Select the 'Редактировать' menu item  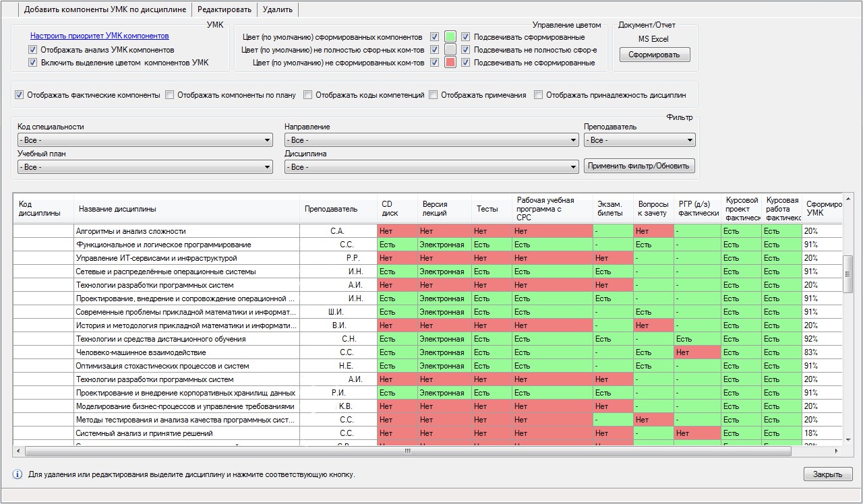click(x=225, y=9)
